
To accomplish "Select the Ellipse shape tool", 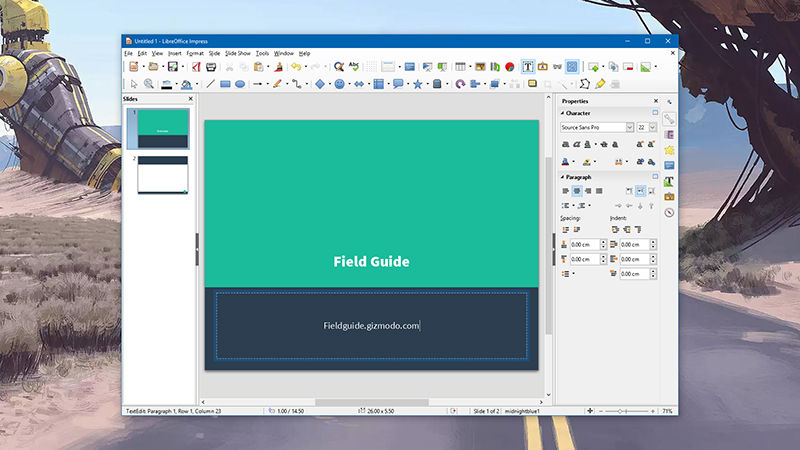I will [x=240, y=84].
